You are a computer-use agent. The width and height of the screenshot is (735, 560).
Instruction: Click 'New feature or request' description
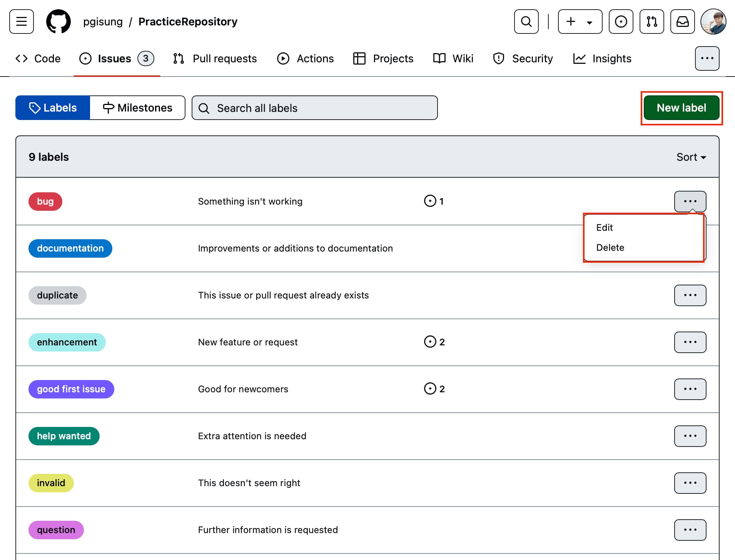(x=248, y=342)
